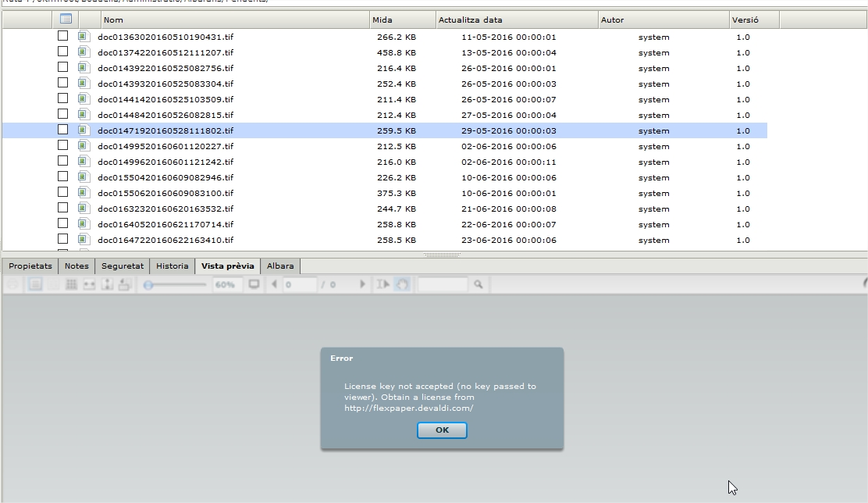This screenshot has height=503, width=868.
Task: Check the box for doc01471920160528111802.tif
Action: point(63,130)
